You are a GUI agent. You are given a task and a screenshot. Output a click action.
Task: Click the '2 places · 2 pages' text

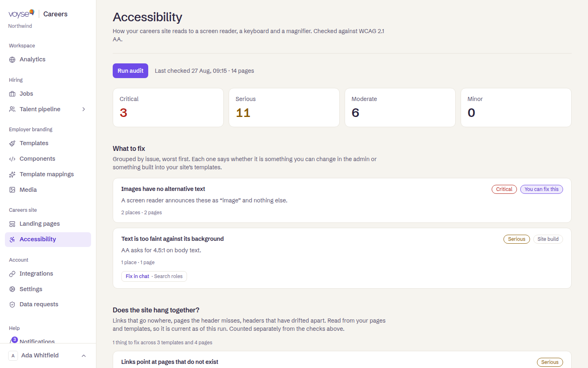click(141, 213)
